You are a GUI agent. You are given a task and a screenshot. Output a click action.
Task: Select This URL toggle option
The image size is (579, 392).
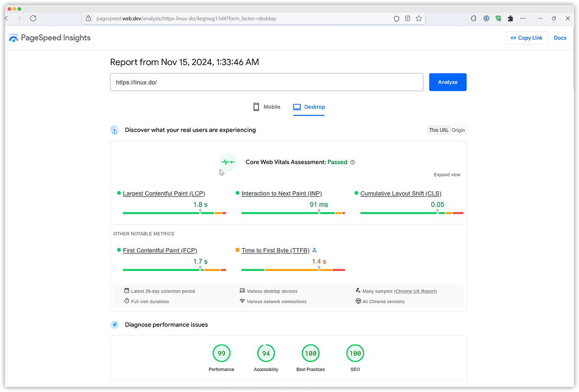[x=439, y=130]
